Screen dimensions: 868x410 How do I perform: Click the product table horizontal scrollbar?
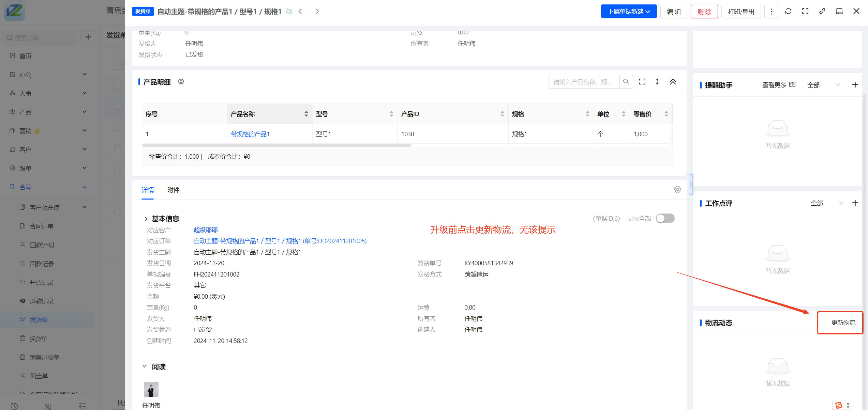pos(276,145)
